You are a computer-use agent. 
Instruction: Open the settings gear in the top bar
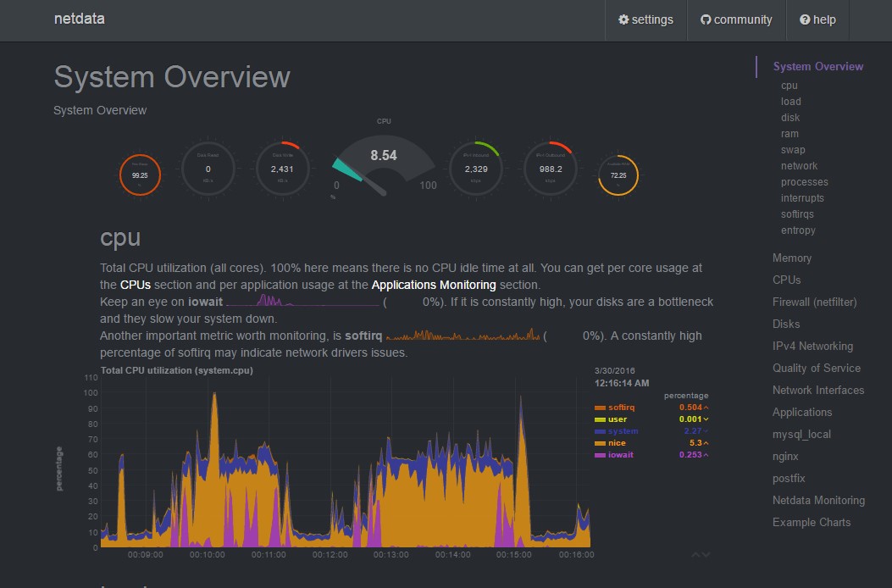pyautogui.click(x=624, y=19)
